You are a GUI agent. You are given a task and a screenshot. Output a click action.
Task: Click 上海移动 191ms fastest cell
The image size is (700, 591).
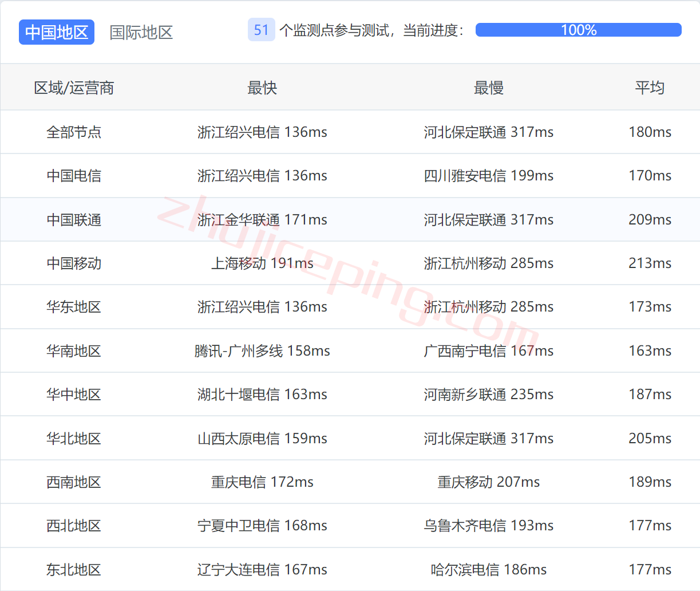click(x=262, y=263)
